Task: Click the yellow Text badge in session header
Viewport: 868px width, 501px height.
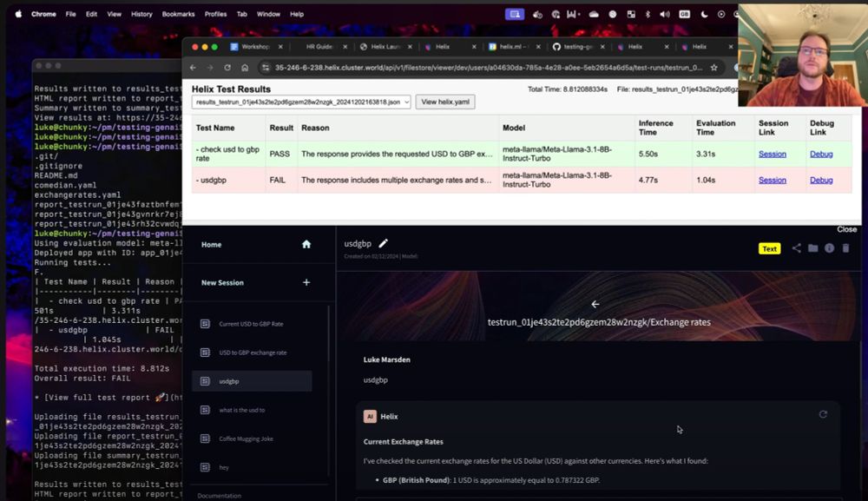Action: 769,248
